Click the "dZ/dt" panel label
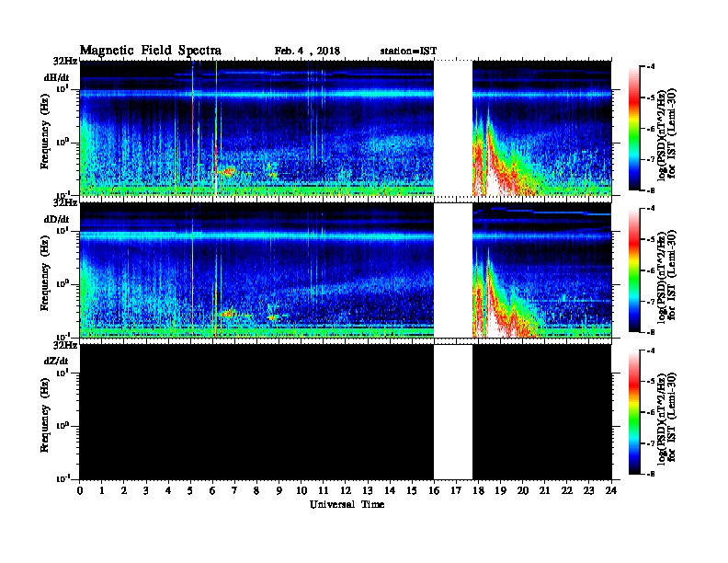Viewport: 728px width, 563px height. pyautogui.click(x=57, y=361)
